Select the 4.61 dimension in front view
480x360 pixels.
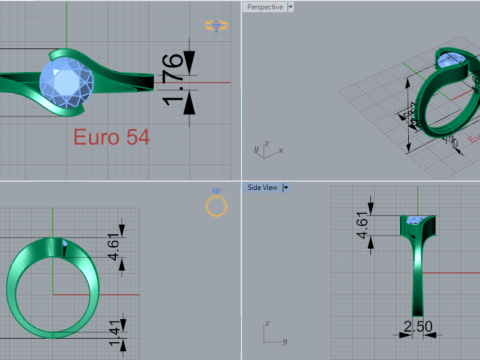coord(113,247)
